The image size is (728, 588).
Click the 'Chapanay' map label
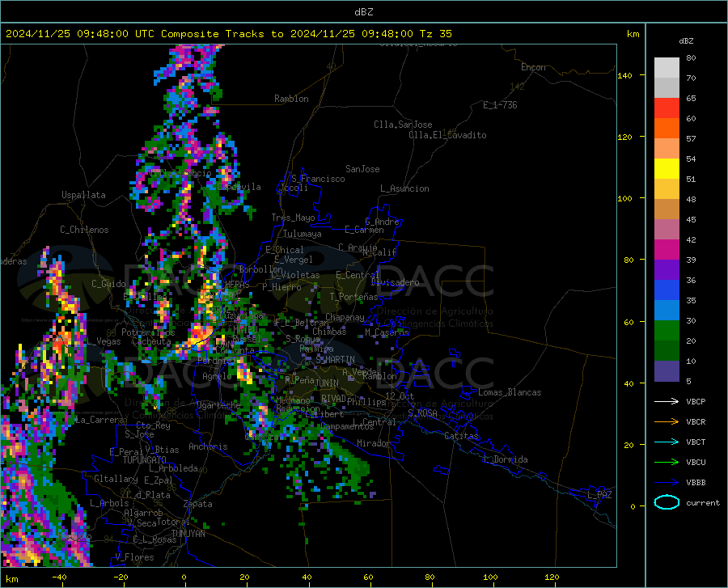coord(345,317)
